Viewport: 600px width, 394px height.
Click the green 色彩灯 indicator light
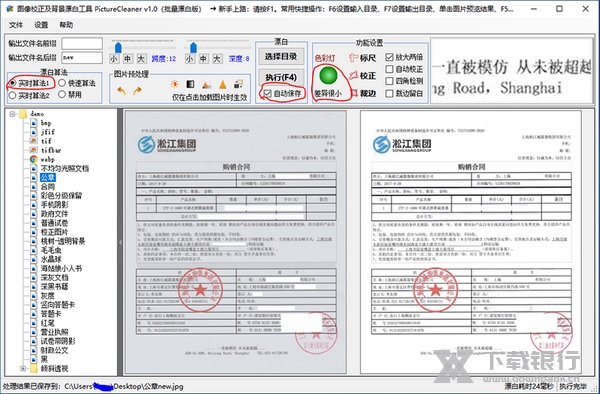[328, 75]
